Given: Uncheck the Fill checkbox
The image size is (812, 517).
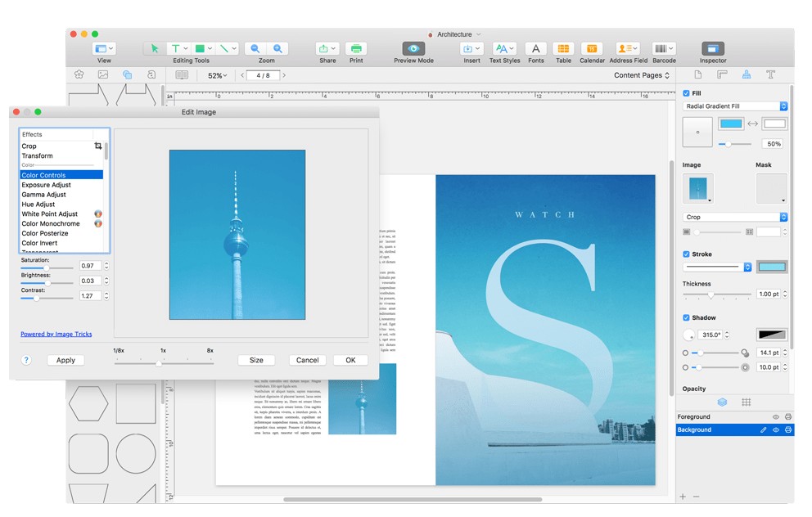Looking at the screenshot, I should point(686,93).
